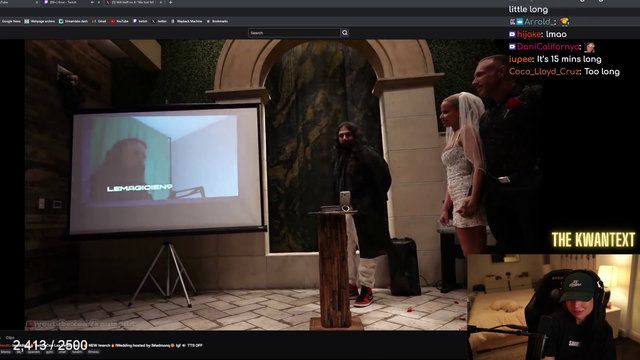Focus the Search input field

[294, 33]
